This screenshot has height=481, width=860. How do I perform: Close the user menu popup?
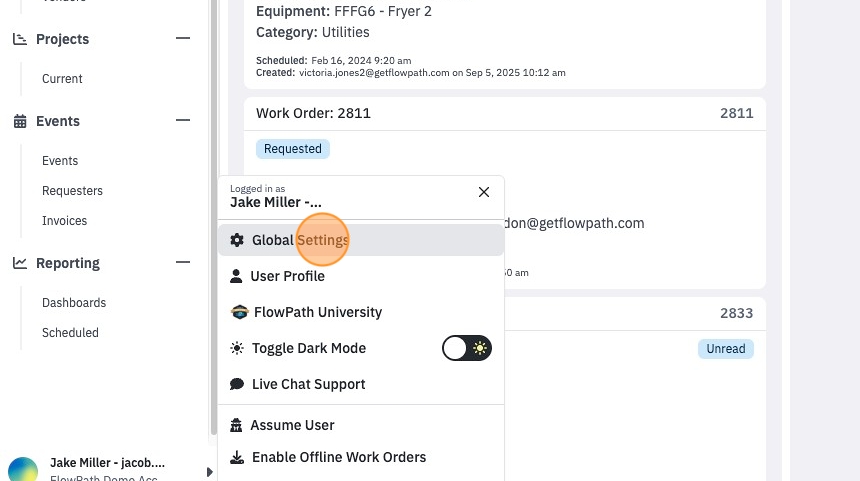(x=484, y=192)
